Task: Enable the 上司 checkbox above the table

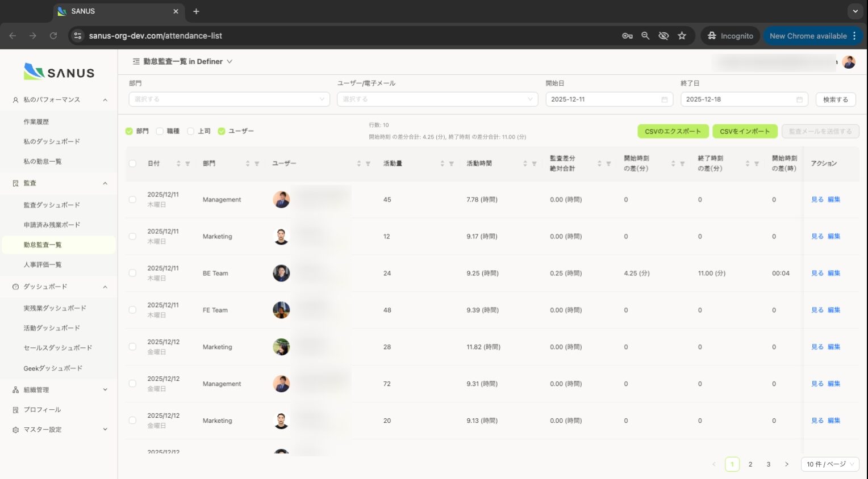Action: [190, 131]
